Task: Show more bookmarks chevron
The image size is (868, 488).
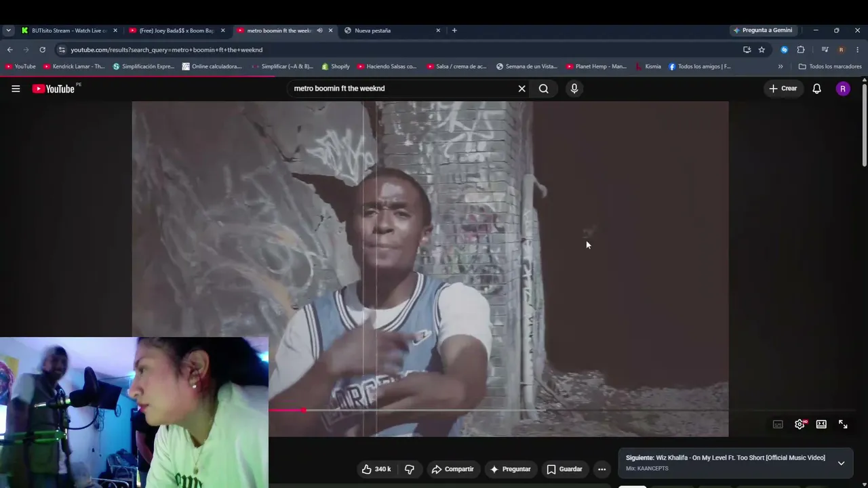Action: coord(781,66)
